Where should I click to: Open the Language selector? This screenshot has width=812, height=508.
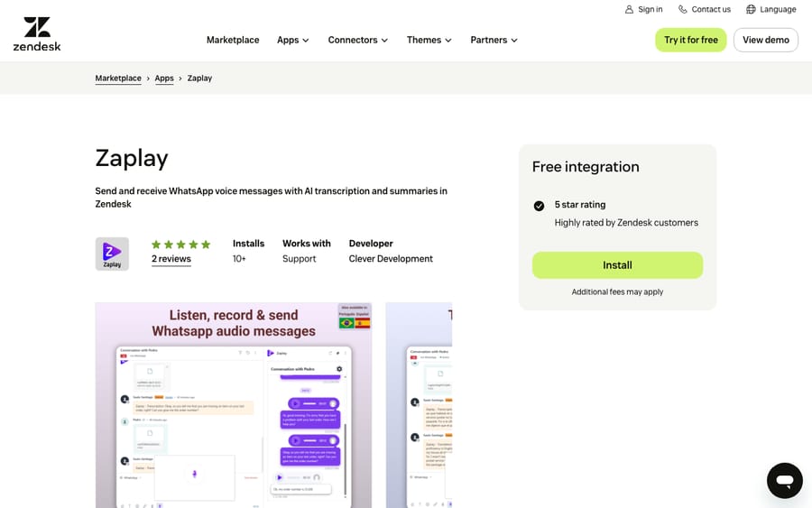[x=771, y=9]
